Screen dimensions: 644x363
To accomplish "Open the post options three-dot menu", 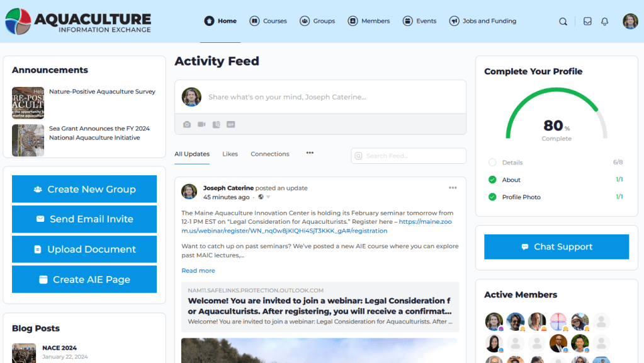I will pyautogui.click(x=453, y=188).
